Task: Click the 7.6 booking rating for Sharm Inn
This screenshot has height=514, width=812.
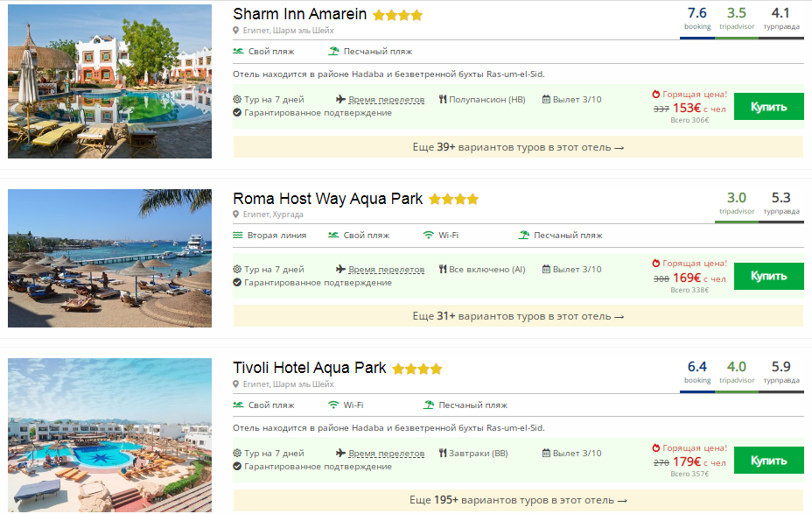Action: (697, 13)
